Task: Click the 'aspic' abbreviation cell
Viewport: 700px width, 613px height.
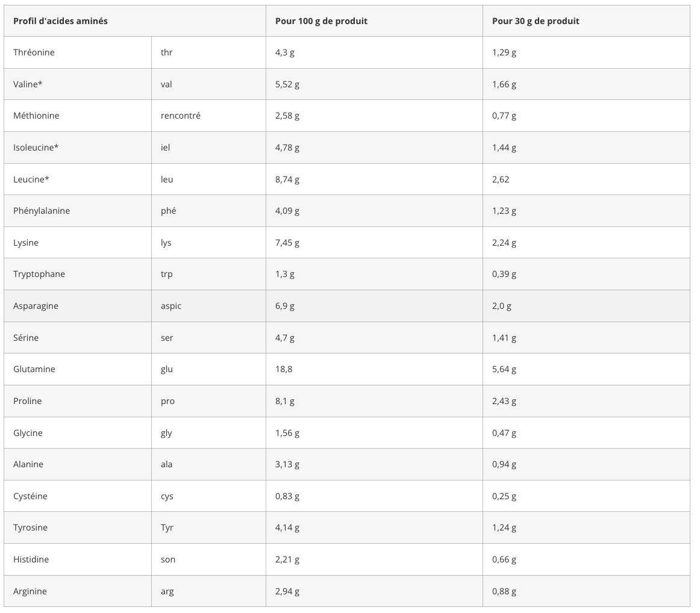Action: 171,306
